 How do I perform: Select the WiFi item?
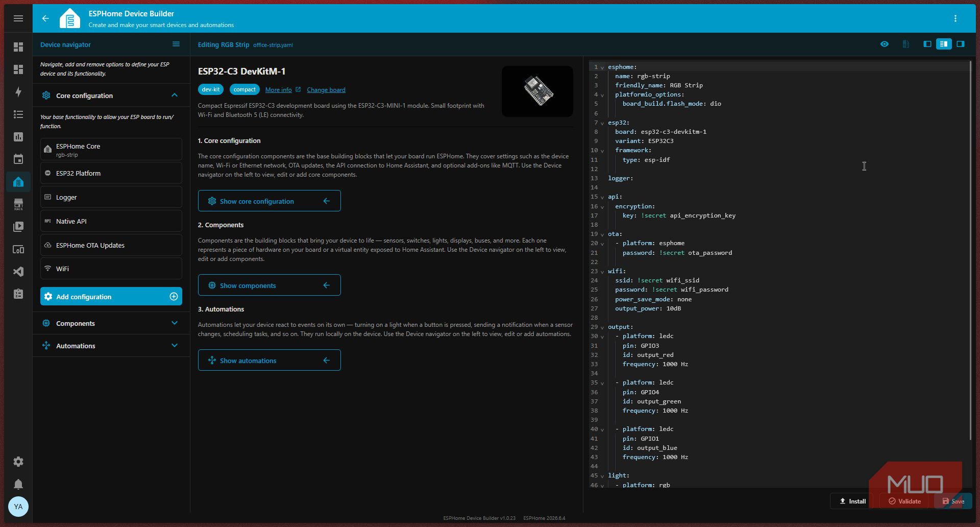click(111, 269)
